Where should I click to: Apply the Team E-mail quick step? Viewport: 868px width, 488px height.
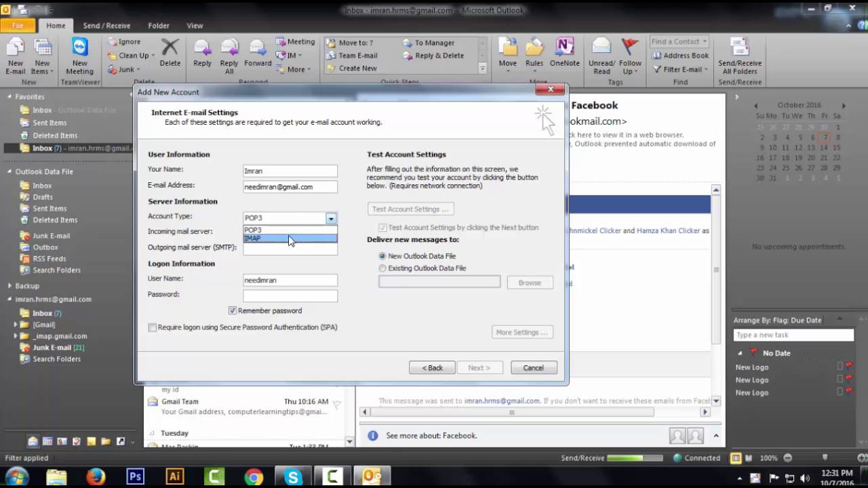click(x=351, y=56)
